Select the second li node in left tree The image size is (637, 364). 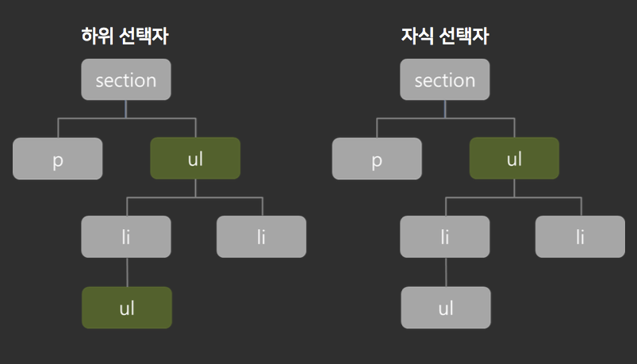click(261, 237)
